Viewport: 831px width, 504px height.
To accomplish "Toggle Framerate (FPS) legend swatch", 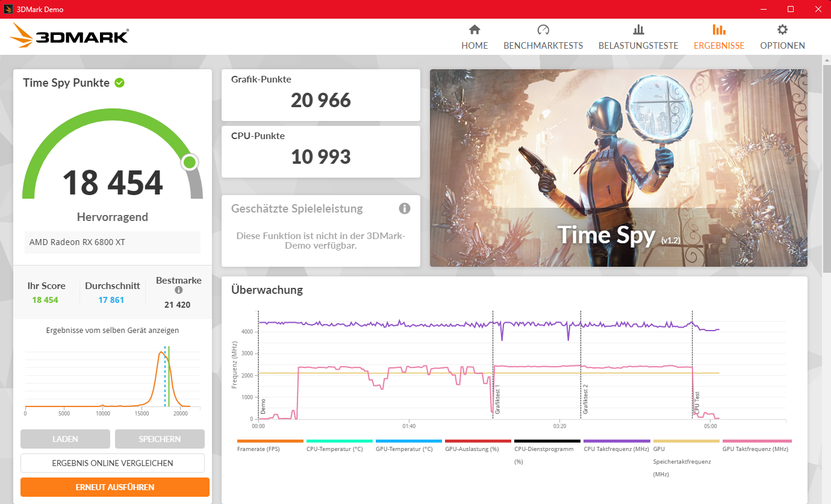I will (270, 441).
